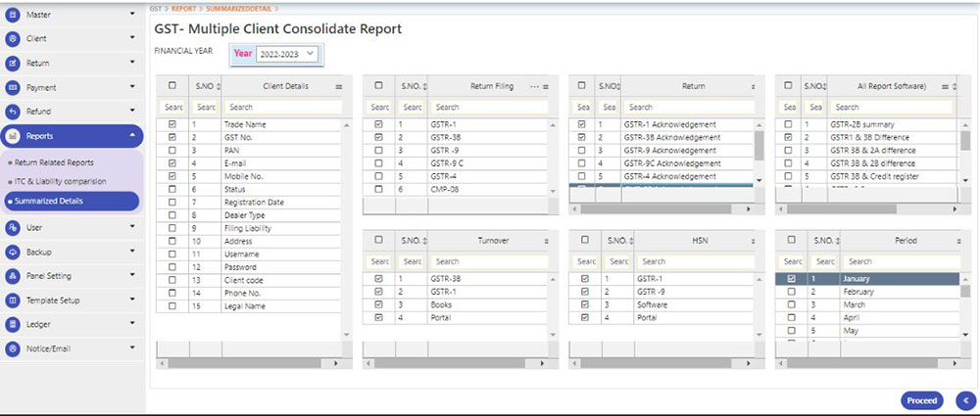980x416 pixels.
Task: Open the Client Details column menu icon
Action: pos(339,87)
